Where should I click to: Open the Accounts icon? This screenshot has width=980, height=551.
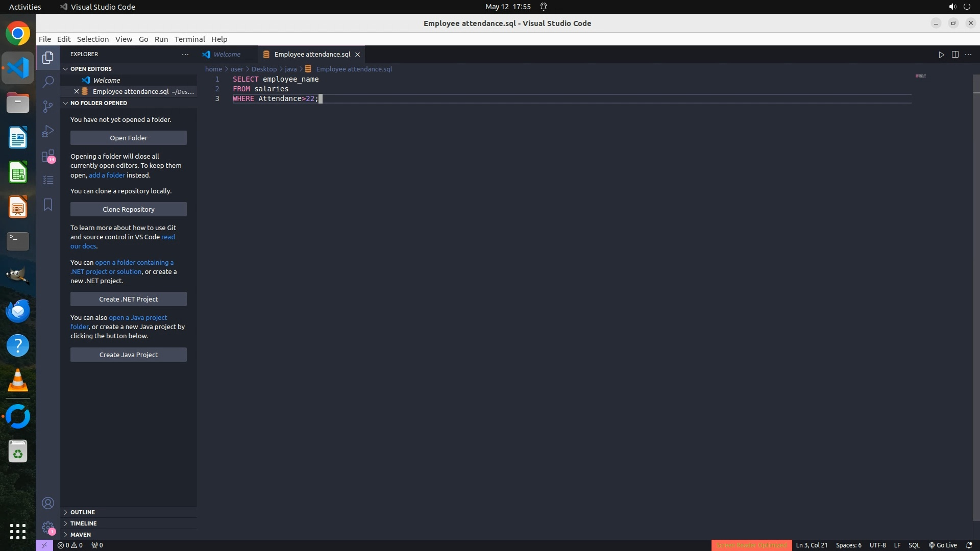coord(48,503)
